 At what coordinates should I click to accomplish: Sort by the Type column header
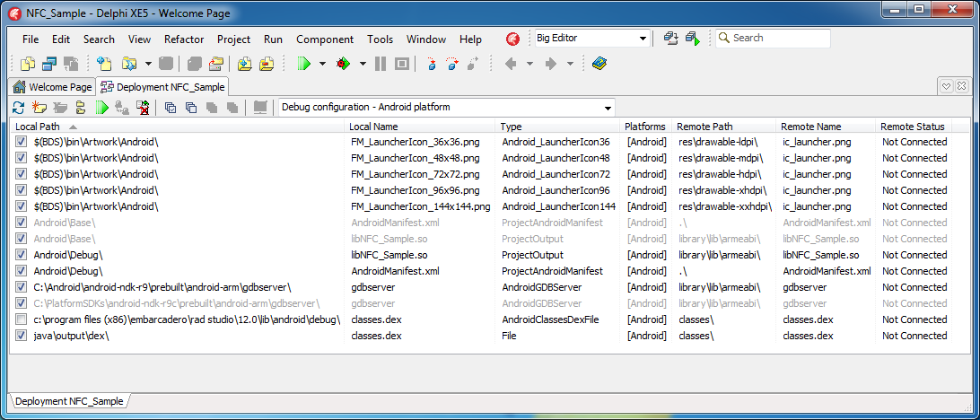coord(558,127)
